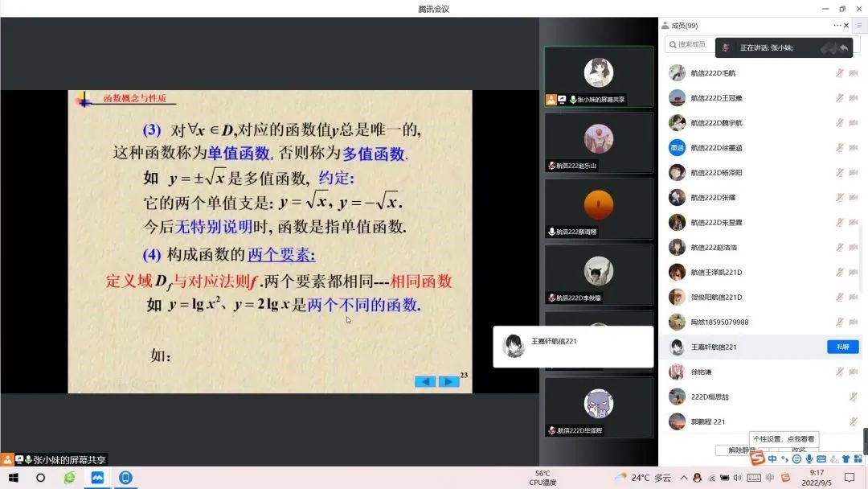The height and width of the screenshot is (489, 868).
Task: Toggle camera icon for 航信222D王冠橡
Action: [x=853, y=98]
